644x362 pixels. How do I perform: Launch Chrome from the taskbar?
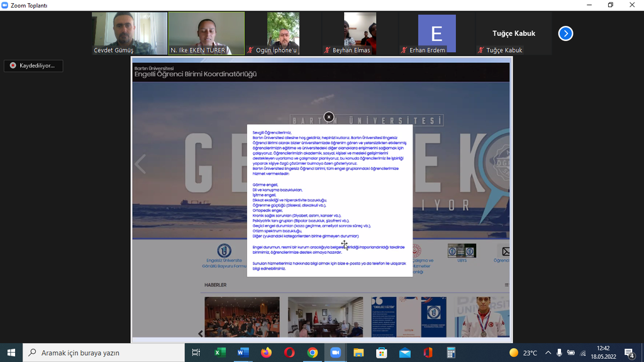point(313,353)
